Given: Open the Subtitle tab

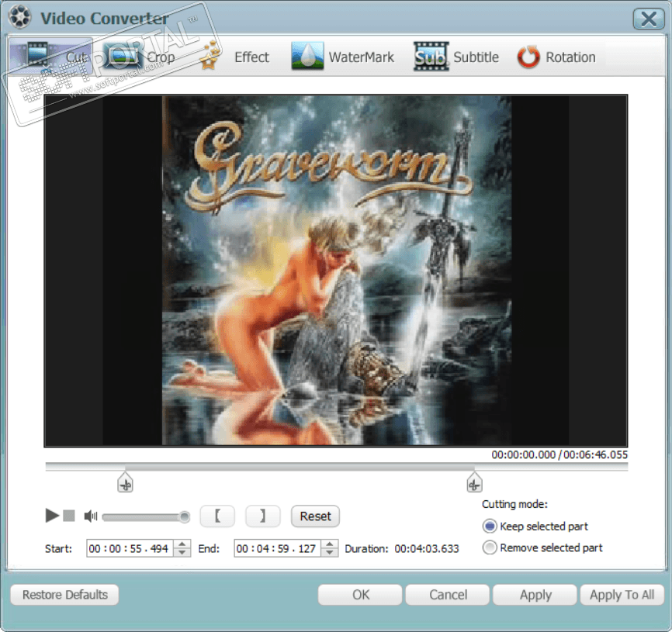Looking at the screenshot, I should (456, 57).
